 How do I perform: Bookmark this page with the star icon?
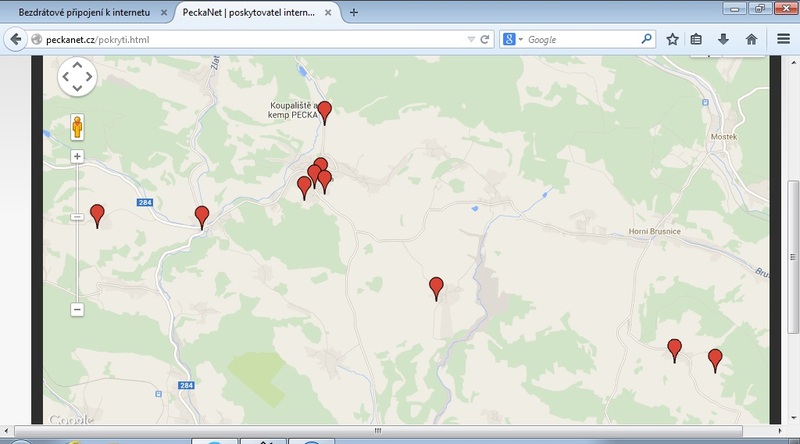point(672,39)
